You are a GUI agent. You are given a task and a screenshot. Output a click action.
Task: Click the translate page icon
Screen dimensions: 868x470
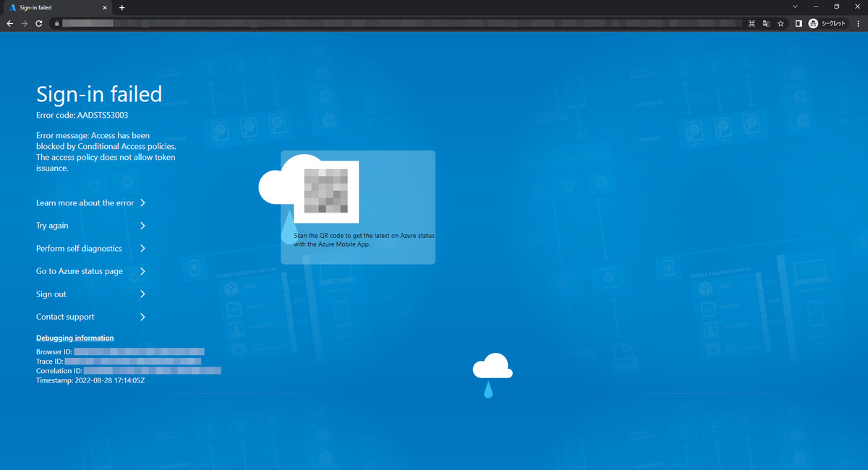tap(766, 23)
